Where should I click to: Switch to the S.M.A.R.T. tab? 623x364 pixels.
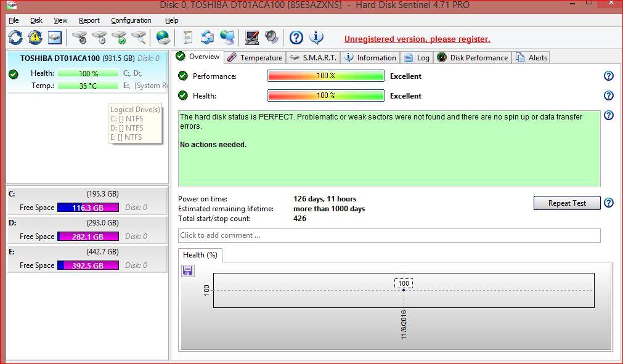click(x=313, y=57)
